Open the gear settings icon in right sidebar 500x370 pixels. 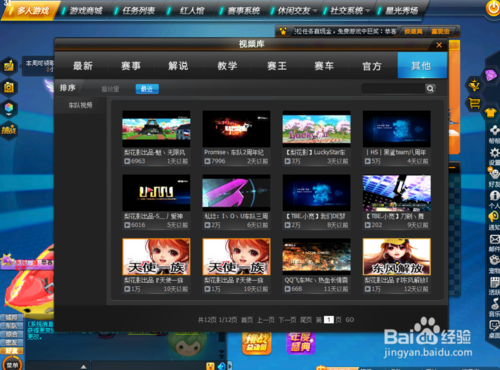(x=494, y=153)
